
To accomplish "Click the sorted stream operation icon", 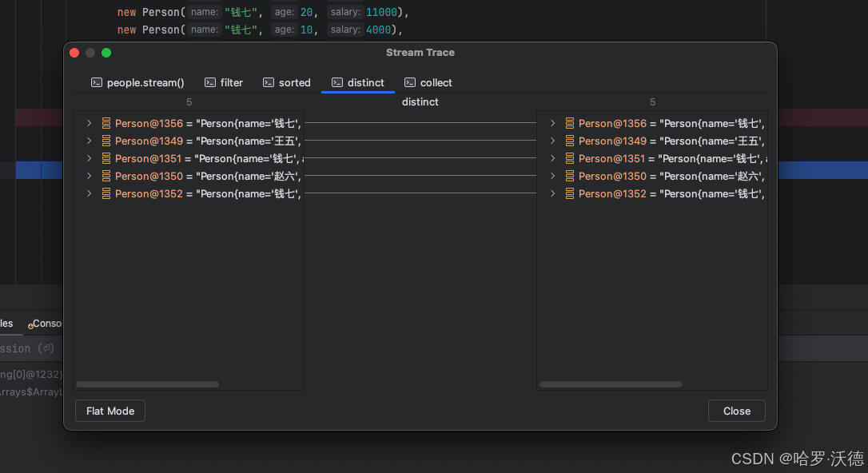I will pyautogui.click(x=267, y=82).
